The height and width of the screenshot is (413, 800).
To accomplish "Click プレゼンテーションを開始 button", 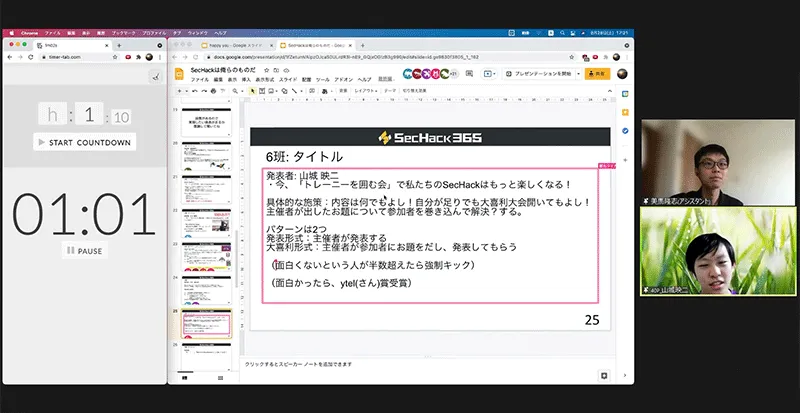I will click(539, 74).
